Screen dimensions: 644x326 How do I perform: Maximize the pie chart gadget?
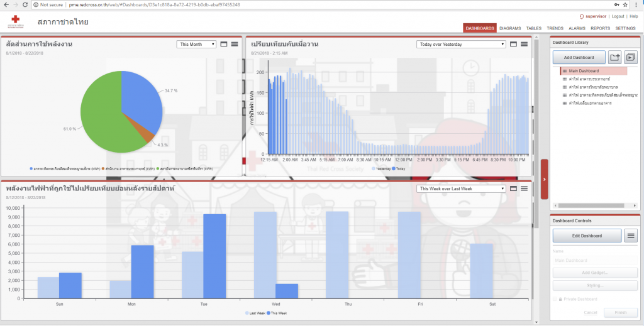tap(224, 44)
